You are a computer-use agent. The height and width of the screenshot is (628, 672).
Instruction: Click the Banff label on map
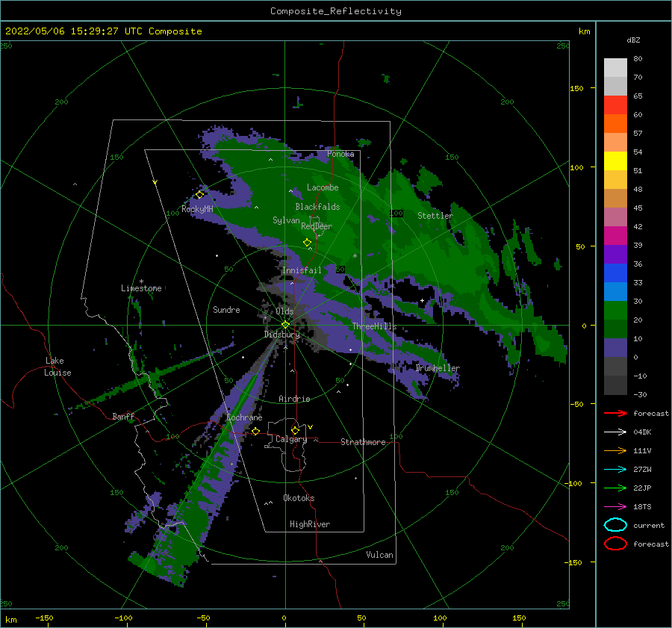[123, 416]
